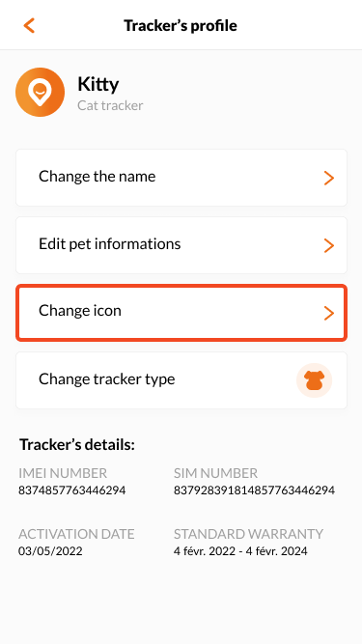This screenshot has height=644, width=362.
Task: Tap the Kitty tracker name
Action: click(x=98, y=85)
